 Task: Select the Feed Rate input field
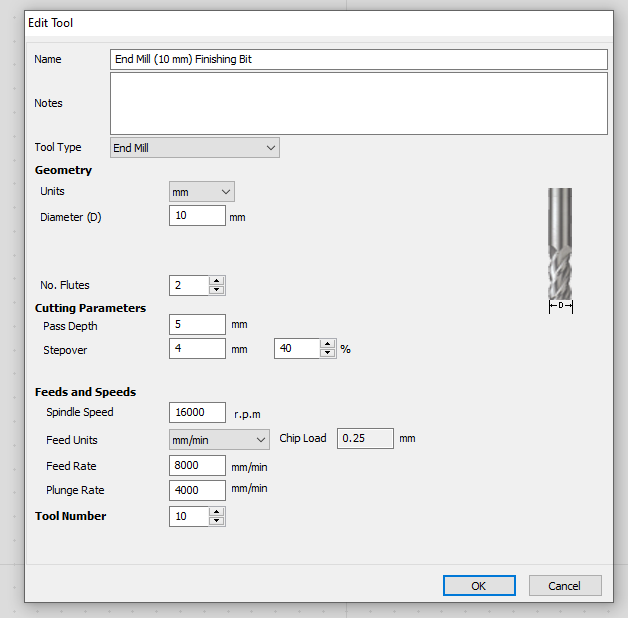click(197, 466)
